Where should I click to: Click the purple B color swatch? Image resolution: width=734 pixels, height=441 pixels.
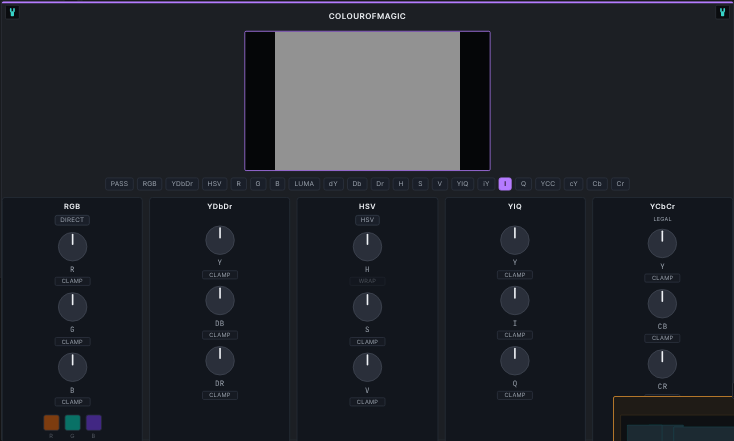94,423
